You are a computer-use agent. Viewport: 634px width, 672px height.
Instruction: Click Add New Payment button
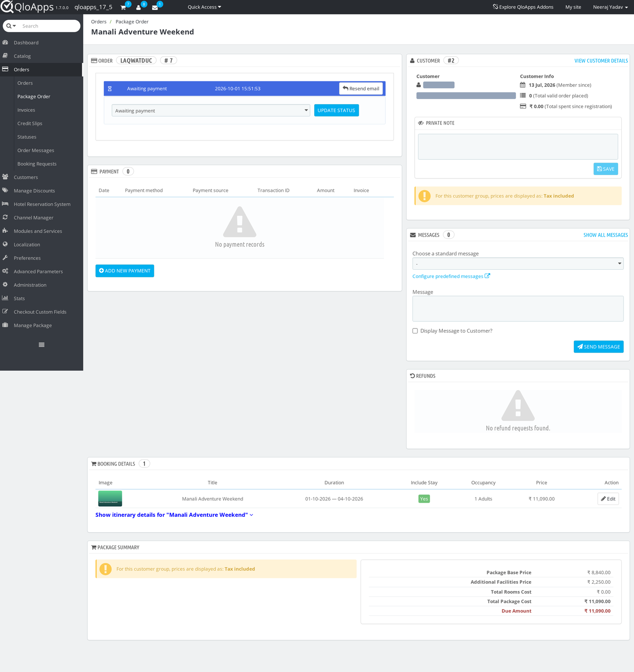click(x=125, y=271)
